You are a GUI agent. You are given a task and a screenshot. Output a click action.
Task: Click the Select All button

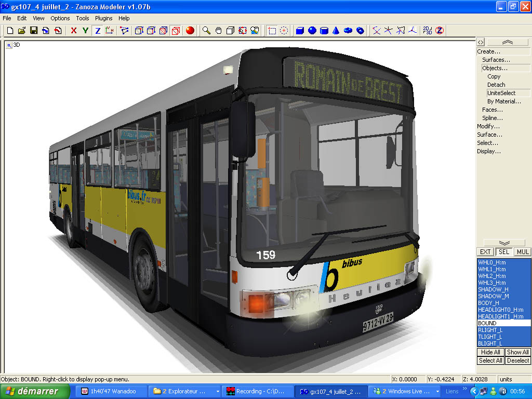[x=490, y=361]
